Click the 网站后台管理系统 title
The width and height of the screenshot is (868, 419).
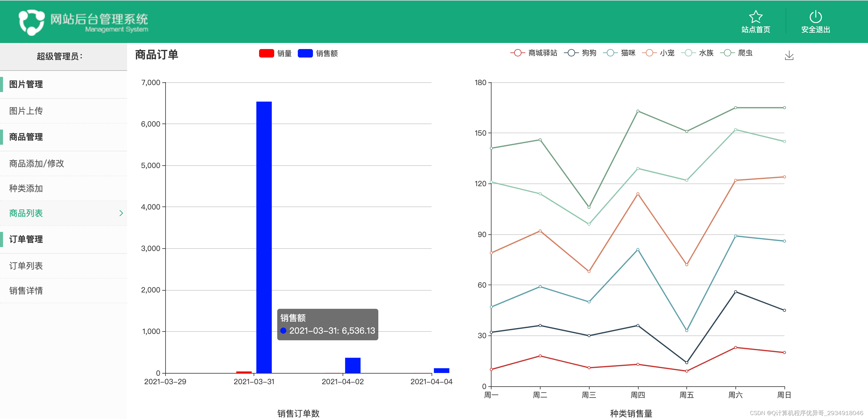click(99, 19)
